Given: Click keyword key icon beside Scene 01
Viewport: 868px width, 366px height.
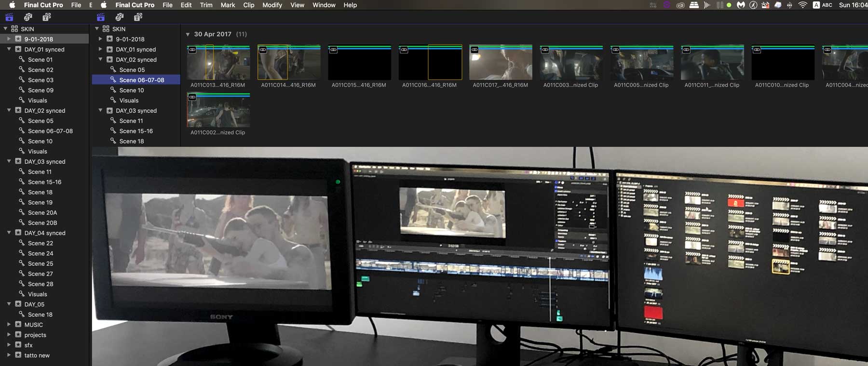Looking at the screenshot, I should (x=22, y=59).
